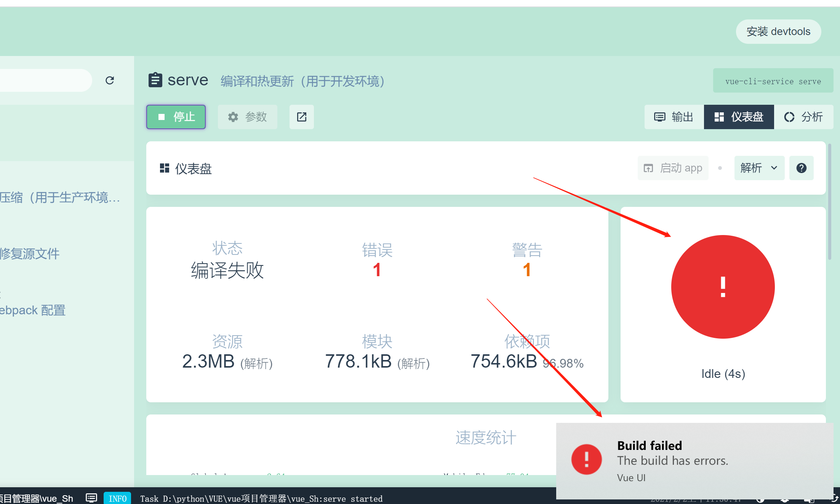Open the 解析 dropdown
The image size is (840, 504).
(759, 168)
